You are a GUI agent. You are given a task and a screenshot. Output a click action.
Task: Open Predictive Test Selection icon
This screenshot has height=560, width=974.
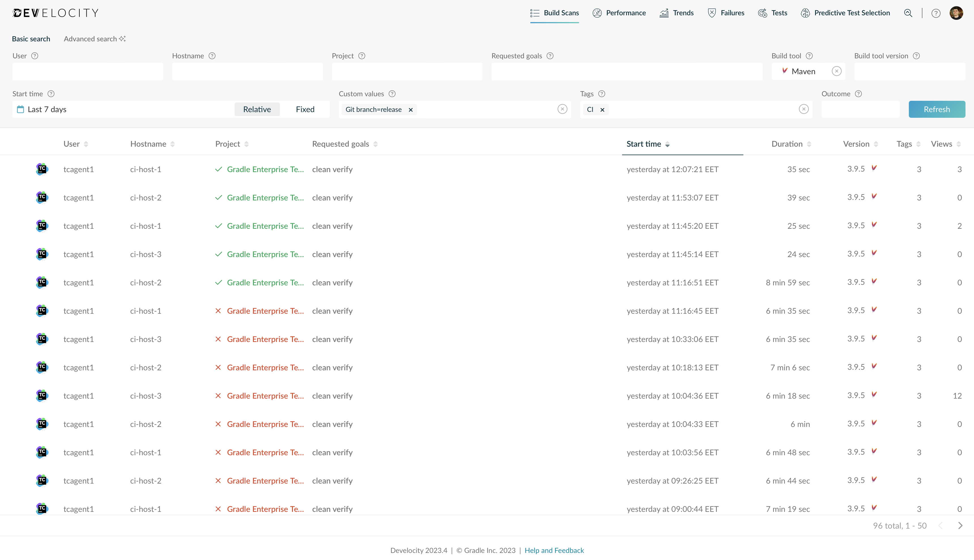[805, 13]
